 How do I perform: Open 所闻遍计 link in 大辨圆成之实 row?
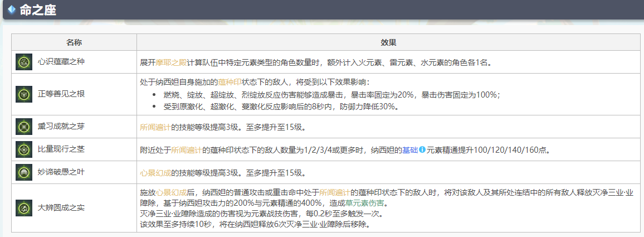[335, 192]
